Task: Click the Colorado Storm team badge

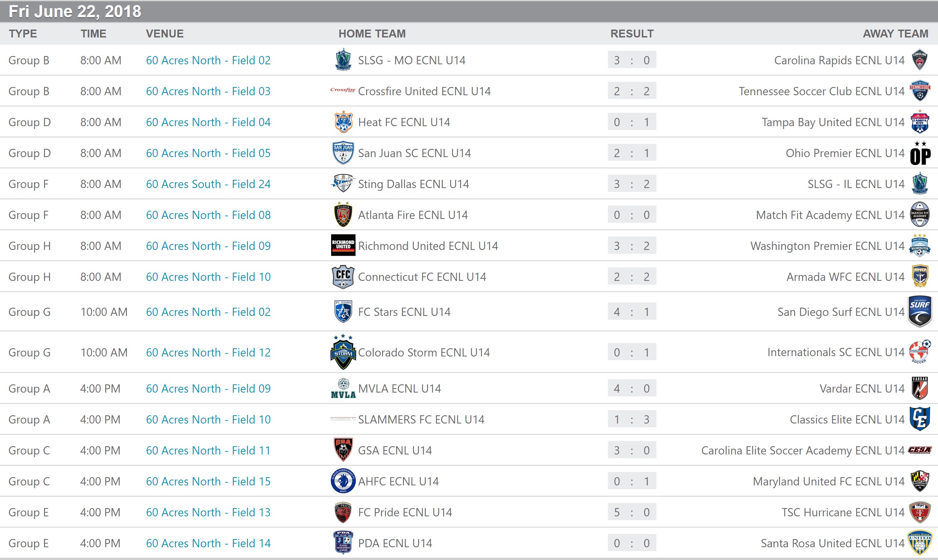Action: click(x=343, y=352)
